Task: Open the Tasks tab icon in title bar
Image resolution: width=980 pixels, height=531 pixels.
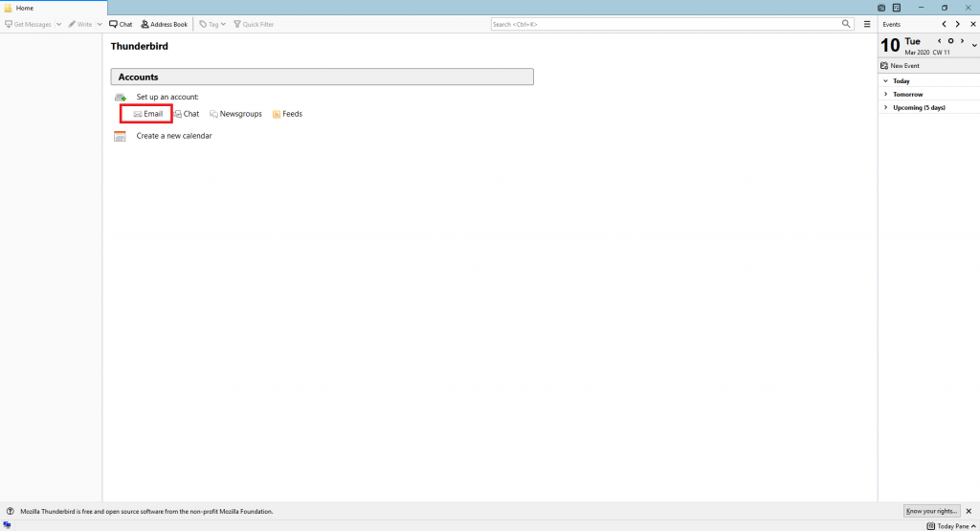Action: 896,8
